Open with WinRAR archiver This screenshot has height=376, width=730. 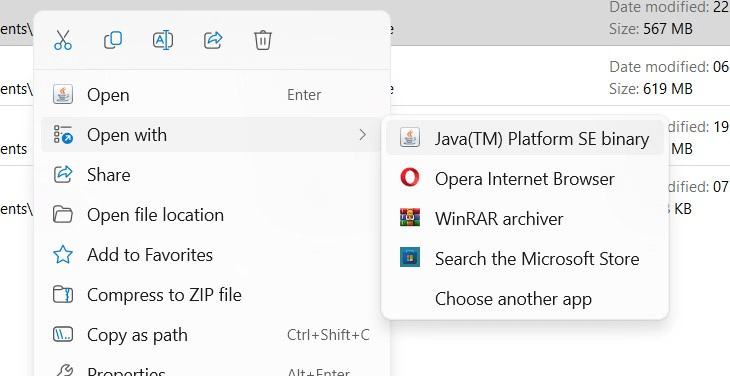[x=525, y=219]
